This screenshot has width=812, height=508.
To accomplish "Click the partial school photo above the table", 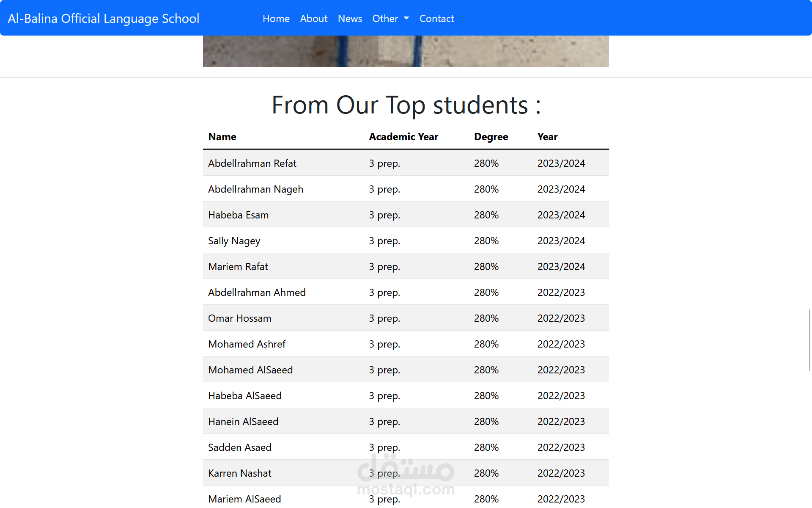I will [x=406, y=51].
